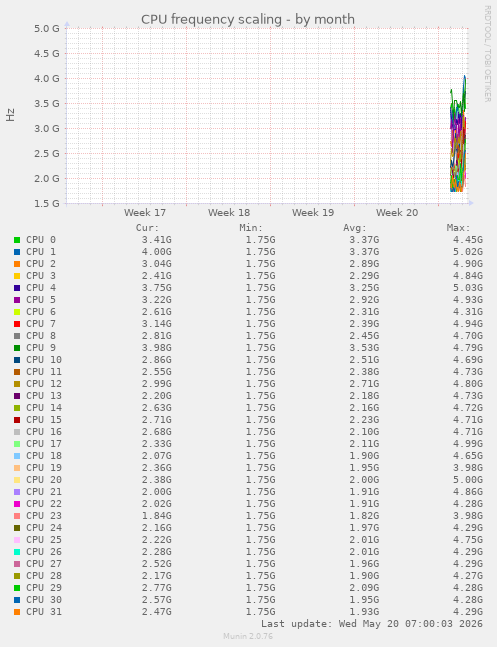The width and height of the screenshot is (497, 647).
Task: Click the CPU 31 orange swatch
Action: 17,612
